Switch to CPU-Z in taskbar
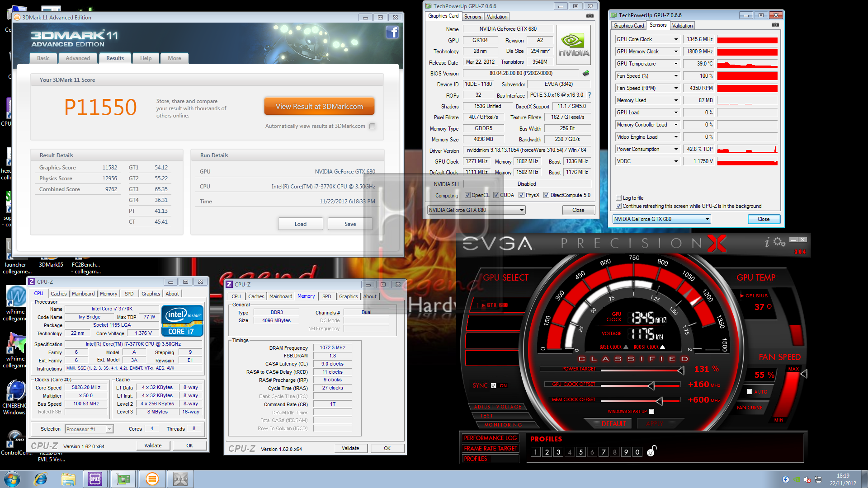The height and width of the screenshot is (488, 868). (95, 479)
